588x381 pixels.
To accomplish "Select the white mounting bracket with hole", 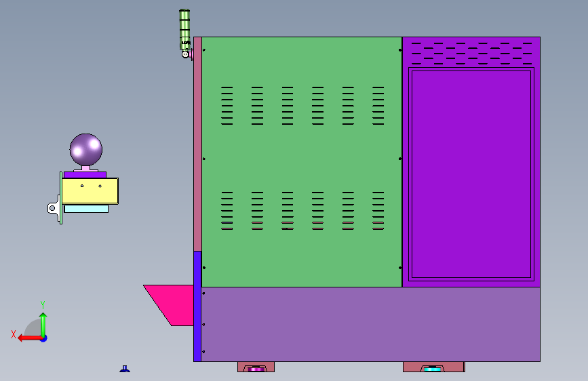I will coord(55,209).
